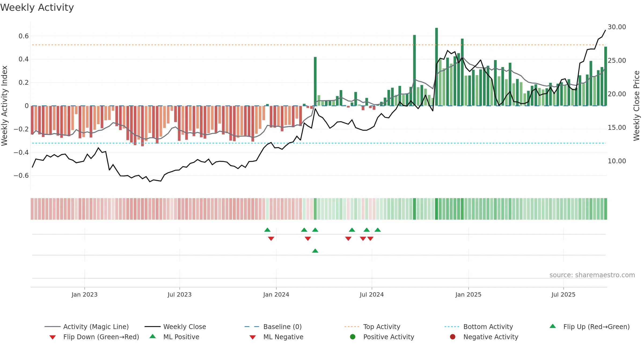Click the Weekly Activity Index axis title

coord(4,106)
